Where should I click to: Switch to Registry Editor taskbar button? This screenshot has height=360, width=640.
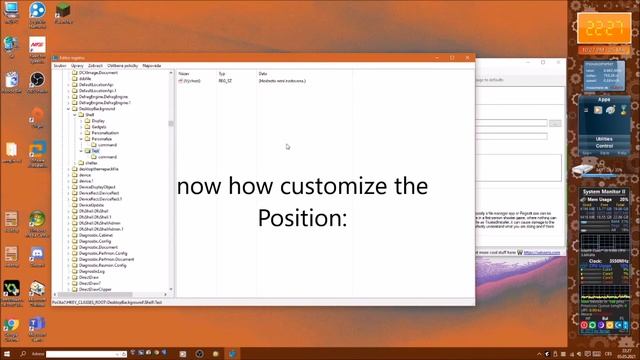tap(232, 354)
